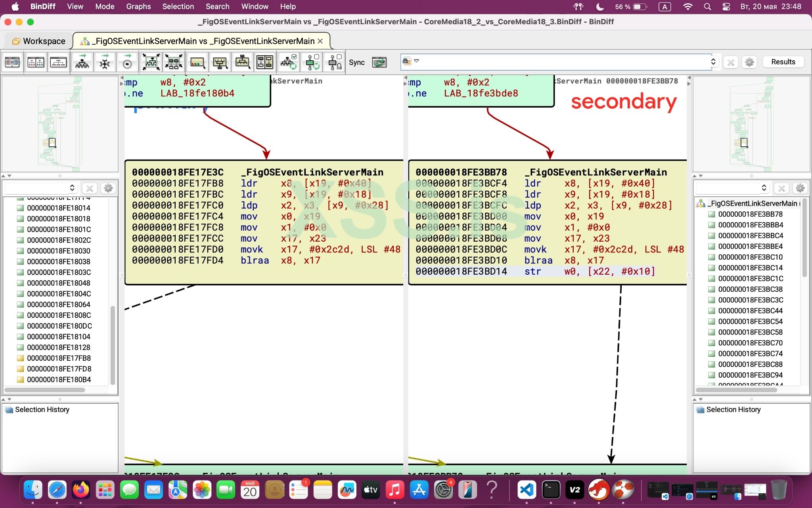Open the Graphs menu
The width and height of the screenshot is (812, 508).
(x=138, y=6)
